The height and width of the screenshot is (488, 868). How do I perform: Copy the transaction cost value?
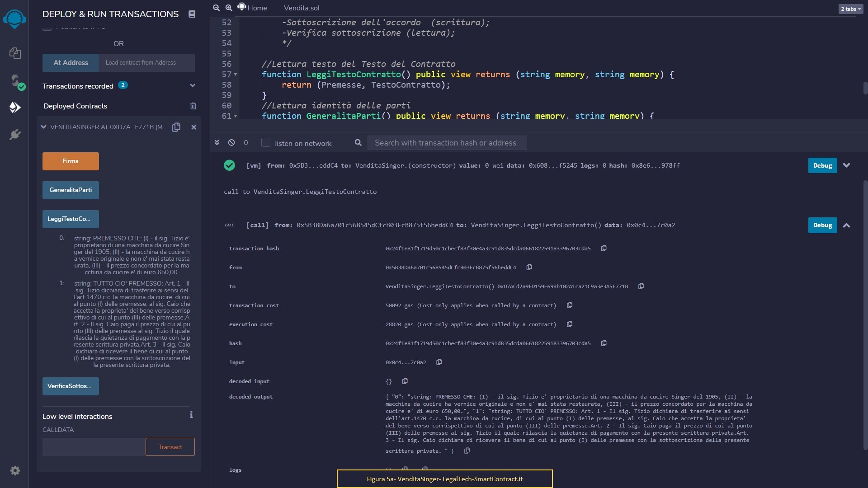pos(570,305)
